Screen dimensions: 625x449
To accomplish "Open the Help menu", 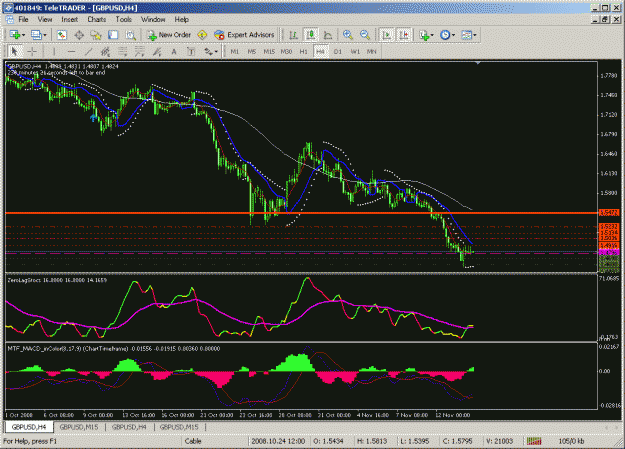I will (182, 20).
